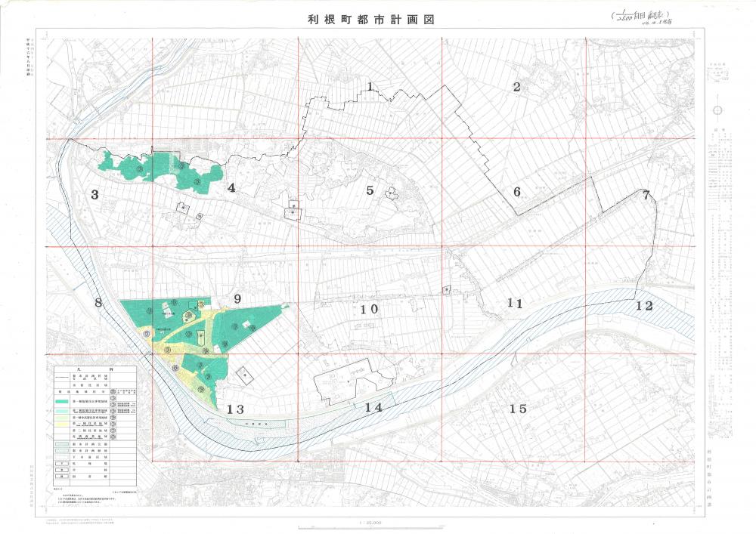Open map section number 4
Image resolution: width=756 pixels, height=534 pixels.
[x=231, y=188]
